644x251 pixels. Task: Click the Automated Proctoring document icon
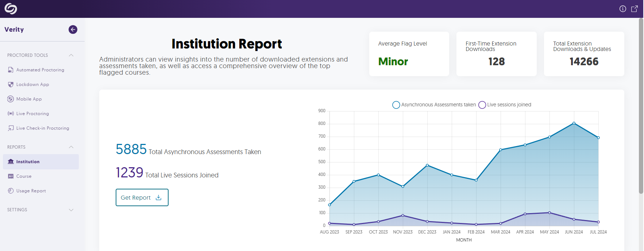11,70
